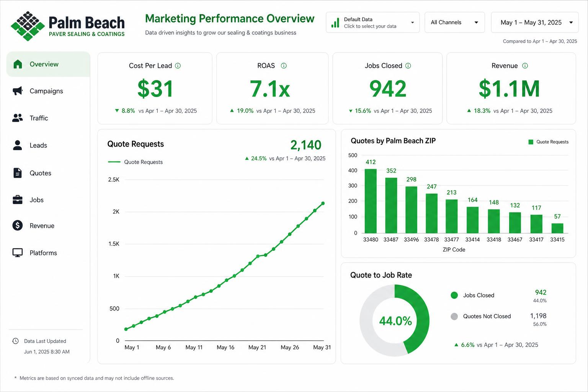The height and width of the screenshot is (392, 588).
Task: Click the Platforms monitor icon
Action: [x=18, y=253]
